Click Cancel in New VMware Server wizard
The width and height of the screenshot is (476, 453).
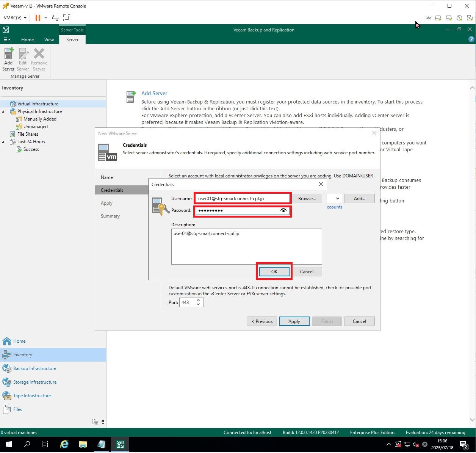(x=359, y=321)
